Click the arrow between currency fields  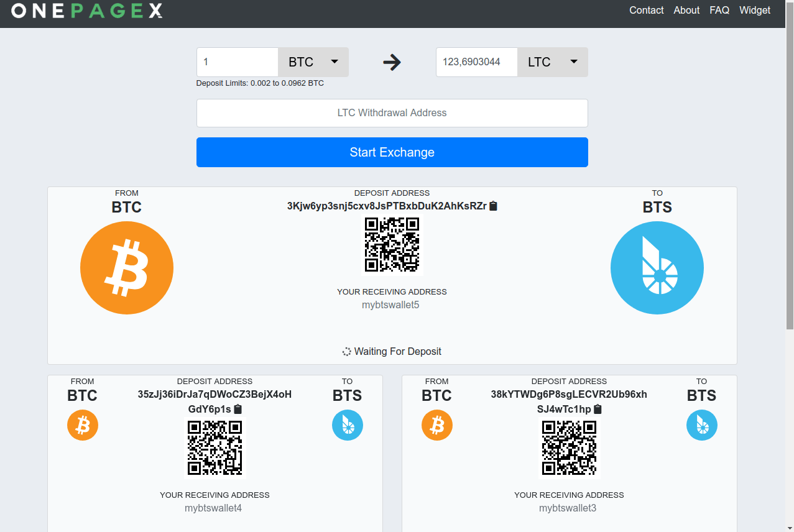click(392, 62)
